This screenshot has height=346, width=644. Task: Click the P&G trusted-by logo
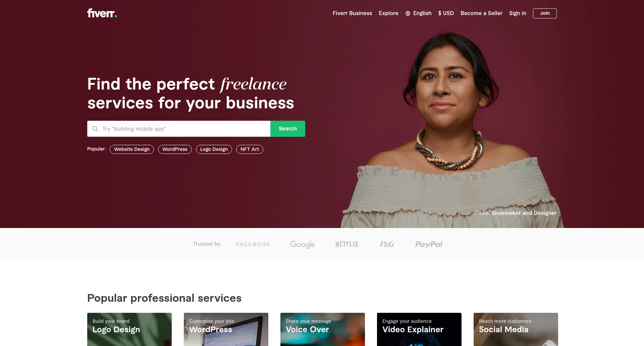(x=387, y=244)
